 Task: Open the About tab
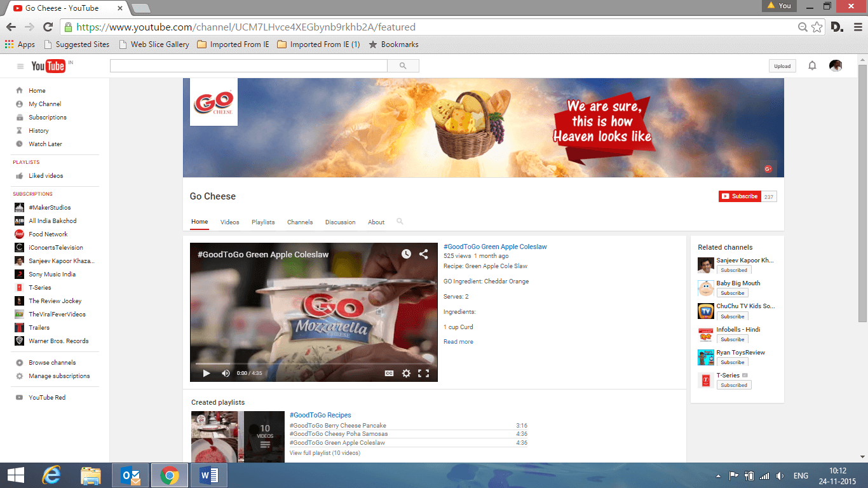[x=376, y=222]
